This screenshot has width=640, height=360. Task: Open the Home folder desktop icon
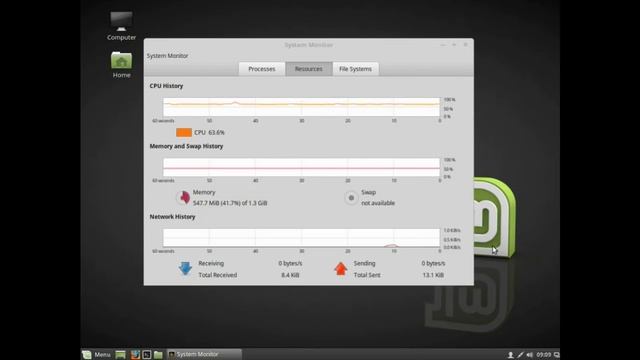click(x=121, y=65)
